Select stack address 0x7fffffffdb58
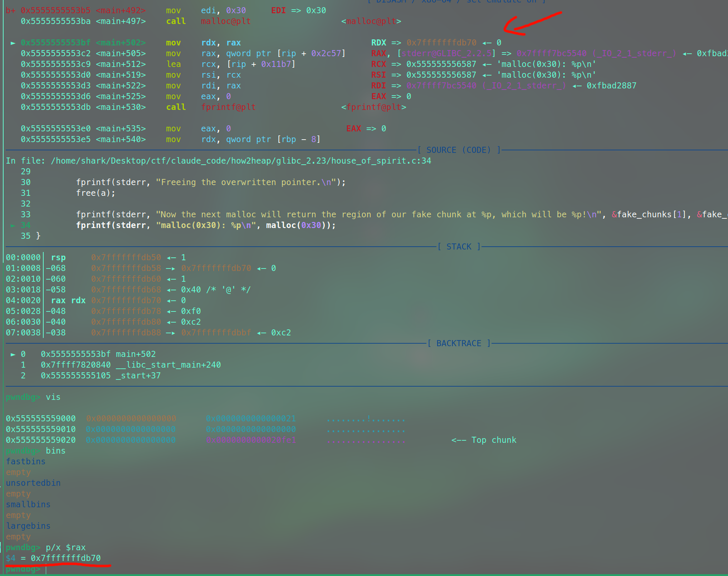Screen dimensions: 728x576 [x=126, y=268]
